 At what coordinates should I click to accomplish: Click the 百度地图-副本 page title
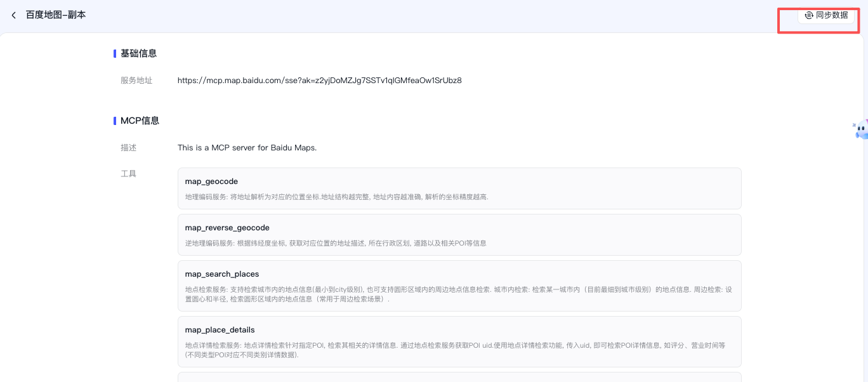click(56, 15)
